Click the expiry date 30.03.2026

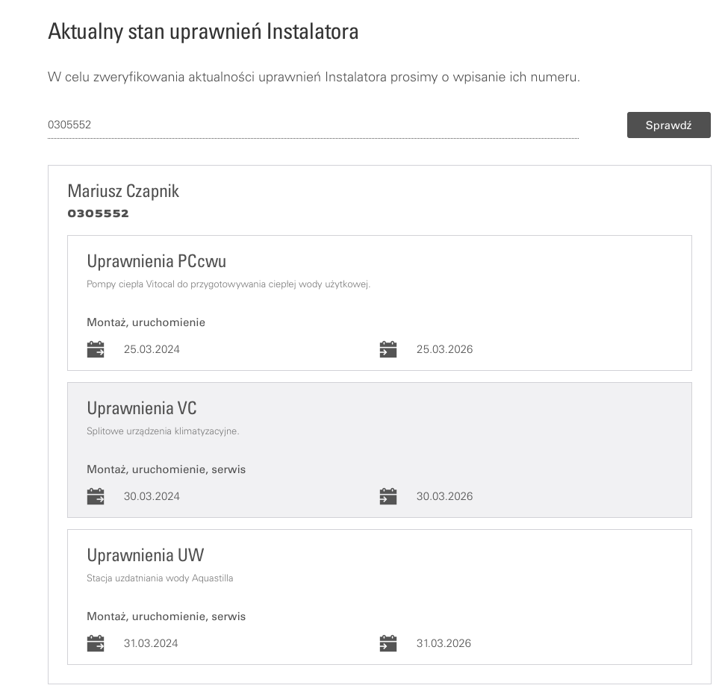445,496
